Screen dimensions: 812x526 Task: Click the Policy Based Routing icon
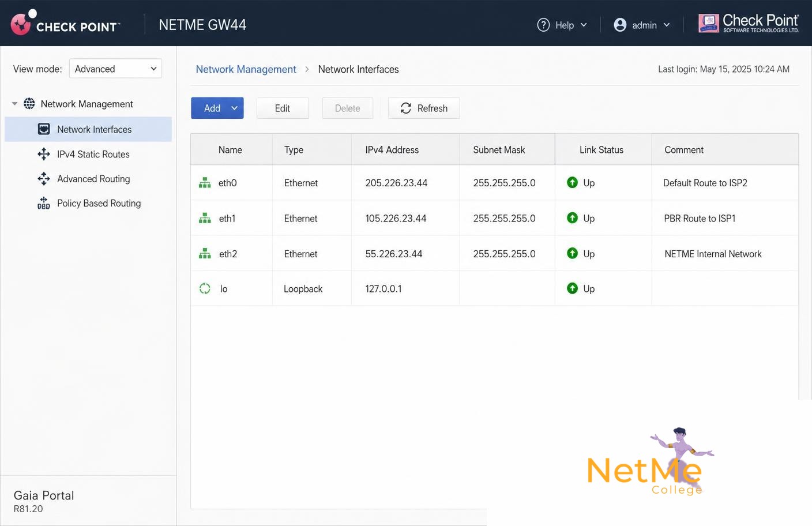(44, 203)
